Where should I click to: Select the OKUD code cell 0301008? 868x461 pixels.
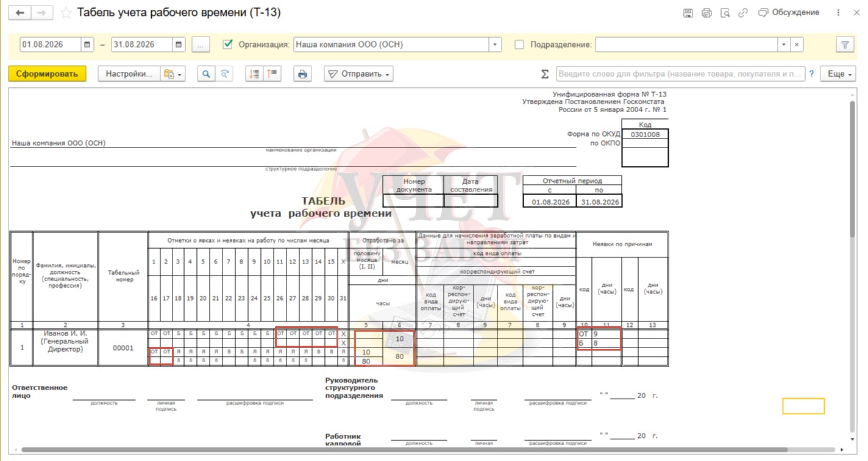(645, 134)
